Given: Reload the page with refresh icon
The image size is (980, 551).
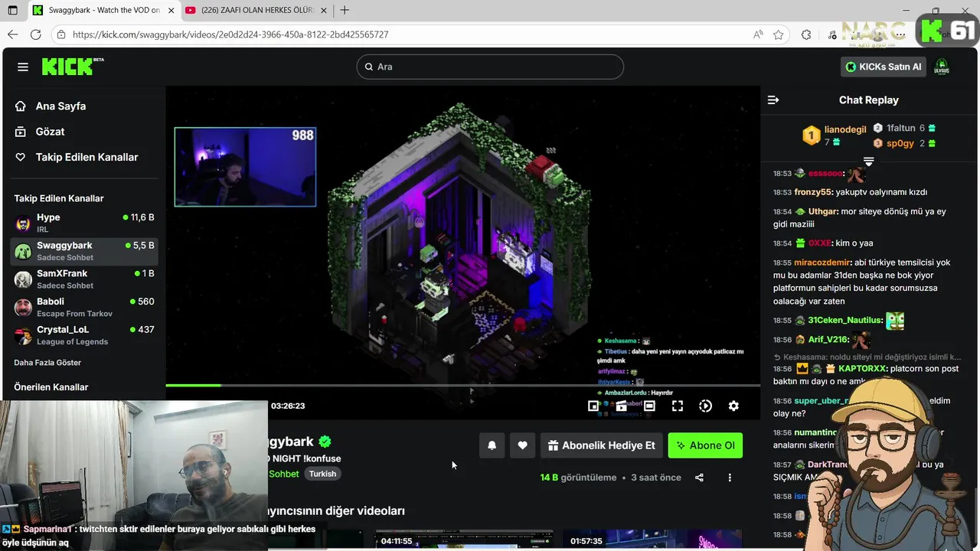Looking at the screenshot, I should (35, 34).
